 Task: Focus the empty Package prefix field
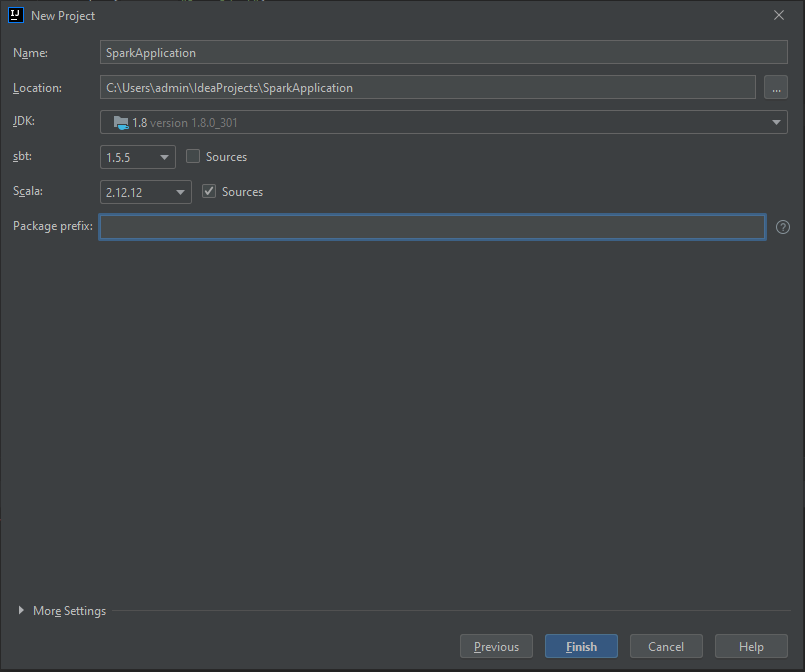[432, 227]
